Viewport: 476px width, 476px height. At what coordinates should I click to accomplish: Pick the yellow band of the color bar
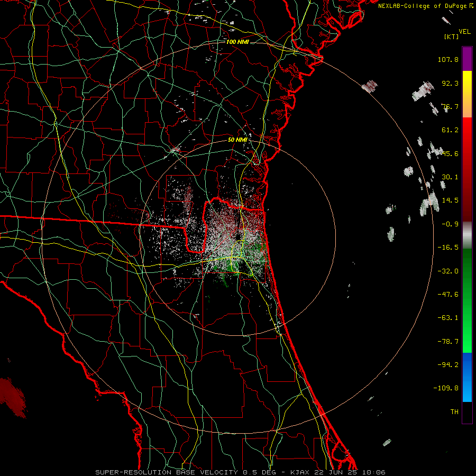tap(467, 94)
